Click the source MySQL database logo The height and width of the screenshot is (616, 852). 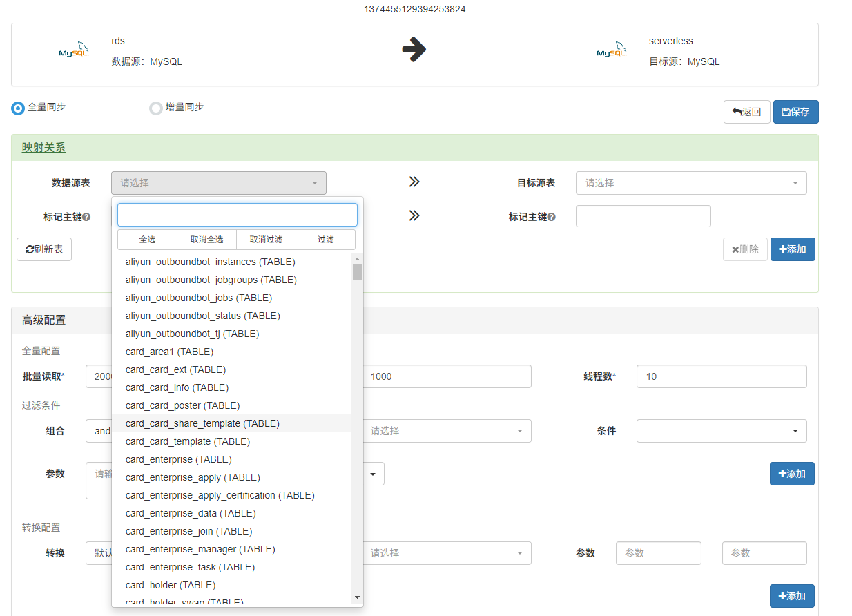point(74,50)
